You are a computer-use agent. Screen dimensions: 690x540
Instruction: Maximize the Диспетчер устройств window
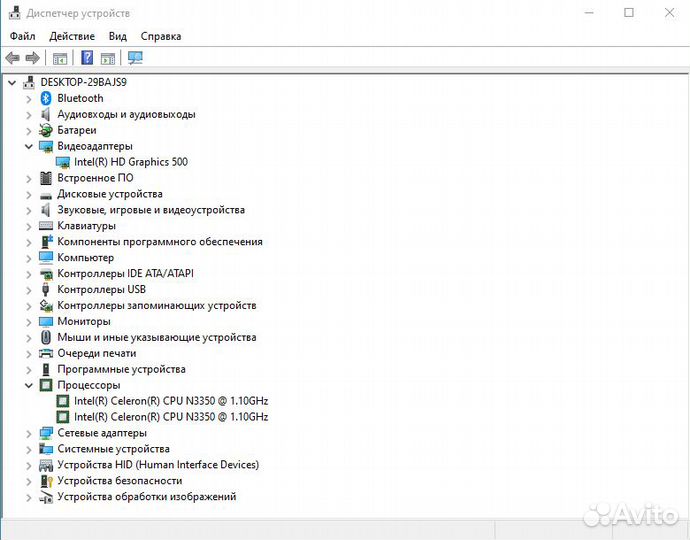[x=629, y=13]
